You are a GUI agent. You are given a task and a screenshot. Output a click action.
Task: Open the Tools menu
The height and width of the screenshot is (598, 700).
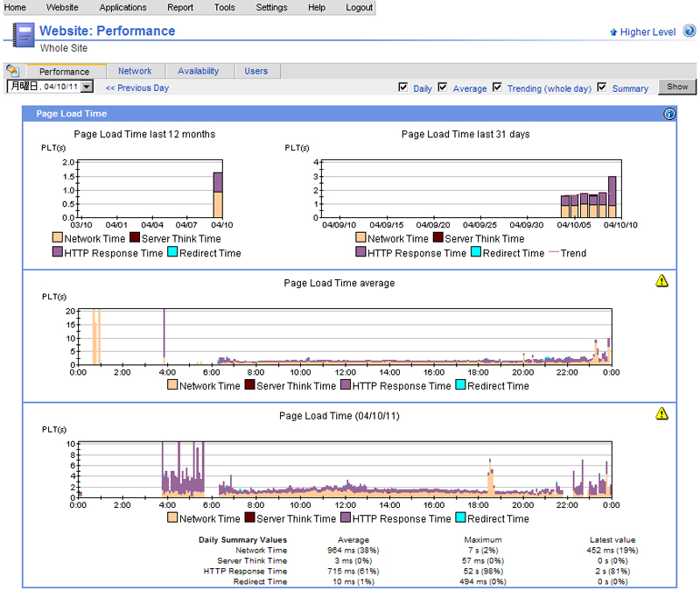[225, 8]
